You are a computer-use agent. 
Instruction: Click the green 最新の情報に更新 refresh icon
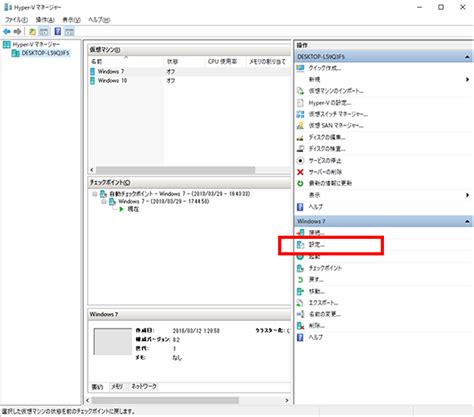(x=300, y=183)
